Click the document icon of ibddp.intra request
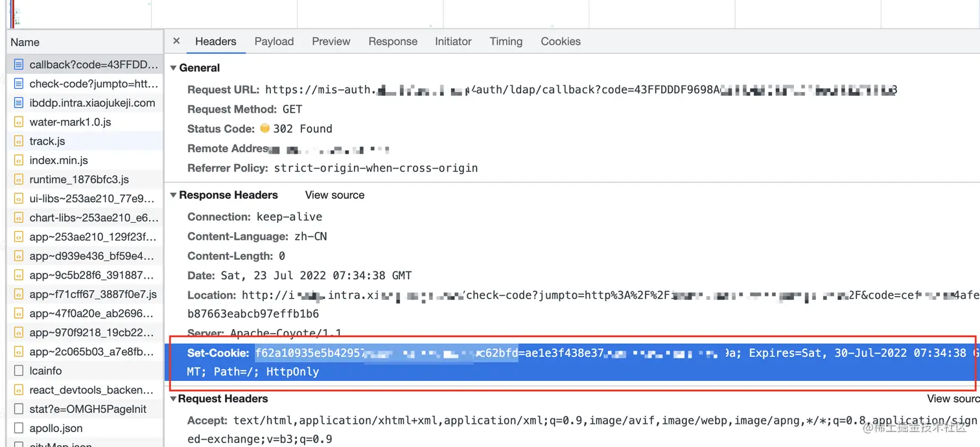This screenshot has width=980, height=447. [x=18, y=103]
